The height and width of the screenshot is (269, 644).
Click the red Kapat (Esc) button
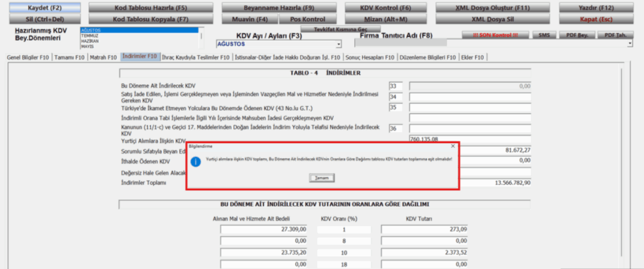(x=596, y=19)
